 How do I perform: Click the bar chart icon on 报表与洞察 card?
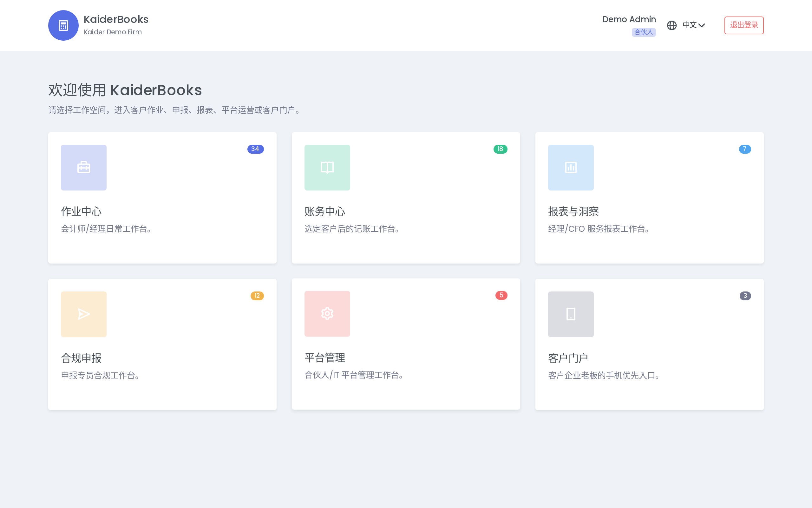coord(571,167)
